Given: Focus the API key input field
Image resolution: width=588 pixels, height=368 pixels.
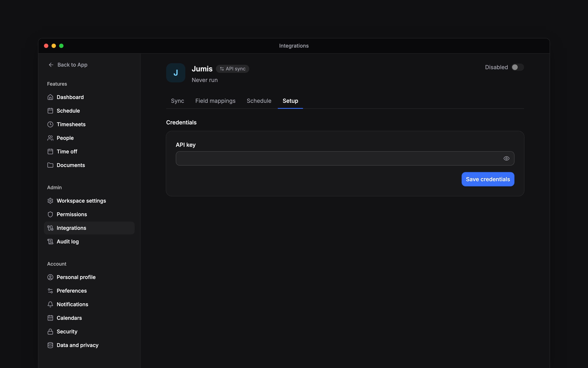Looking at the screenshot, I should tap(345, 158).
